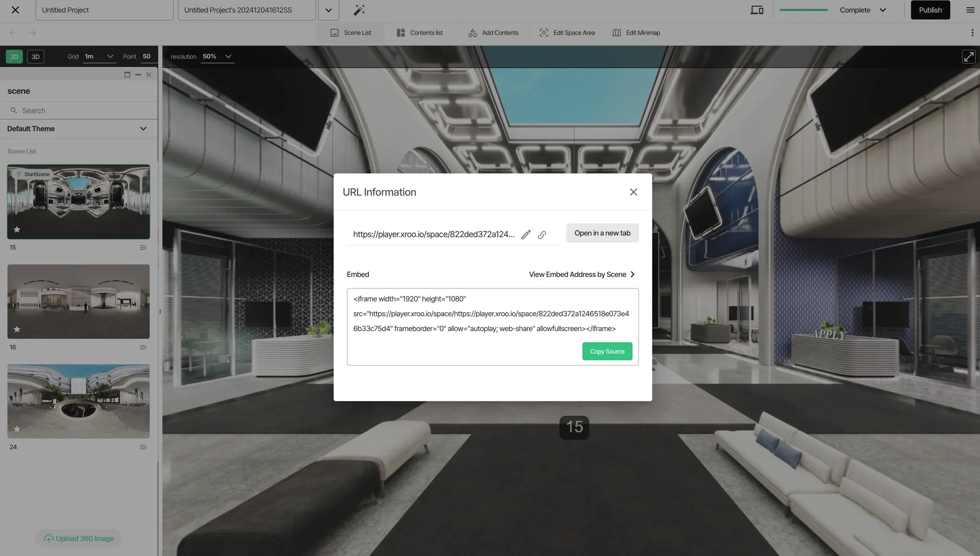Switch to 3D view mode
Image resolution: width=980 pixels, height=556 pixels.
35,56
